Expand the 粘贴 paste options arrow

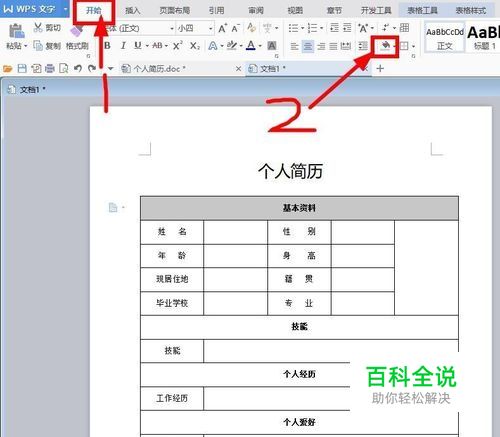(x=25, y=46)
